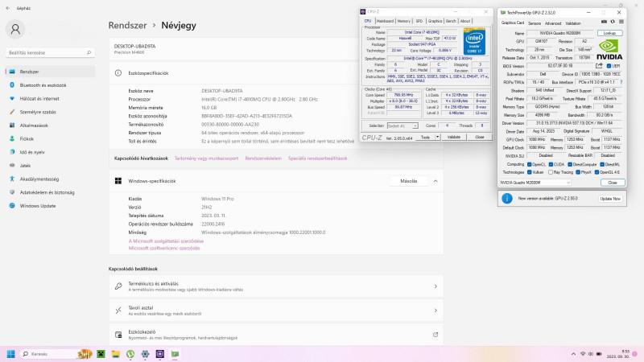Viewport: 644px width, 362px height.
Task: Click Másolás button in Windows-specifikációk
Action: click(x=409, y=181)
